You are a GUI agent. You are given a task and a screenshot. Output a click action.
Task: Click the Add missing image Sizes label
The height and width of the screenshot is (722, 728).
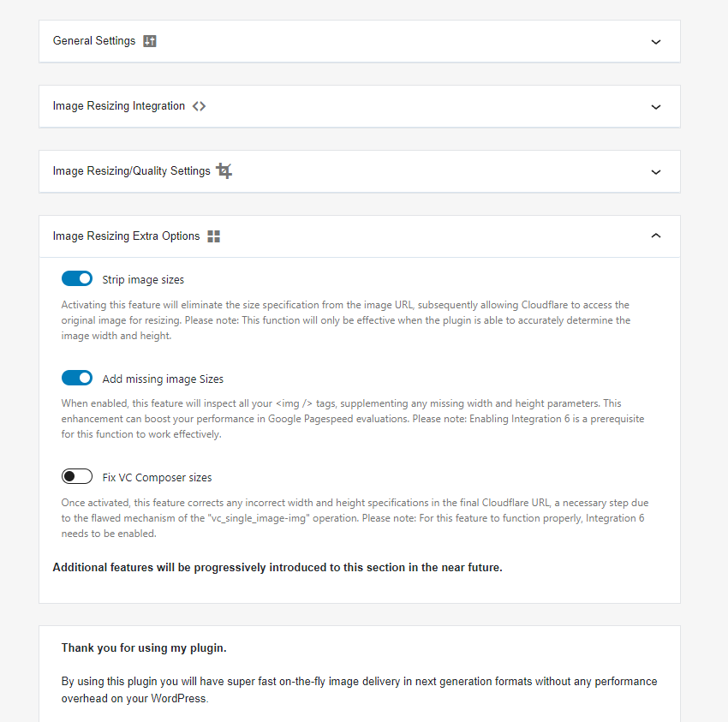click(x=163, y=379)
